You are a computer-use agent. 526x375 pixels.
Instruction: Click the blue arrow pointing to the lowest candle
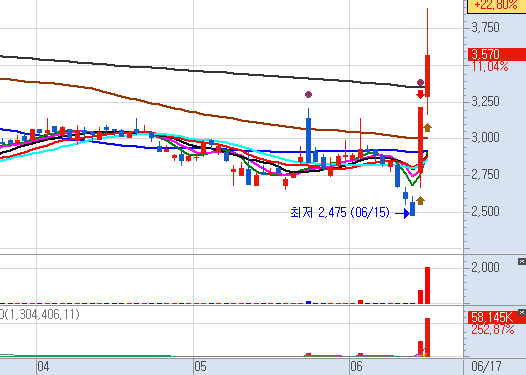403,213
